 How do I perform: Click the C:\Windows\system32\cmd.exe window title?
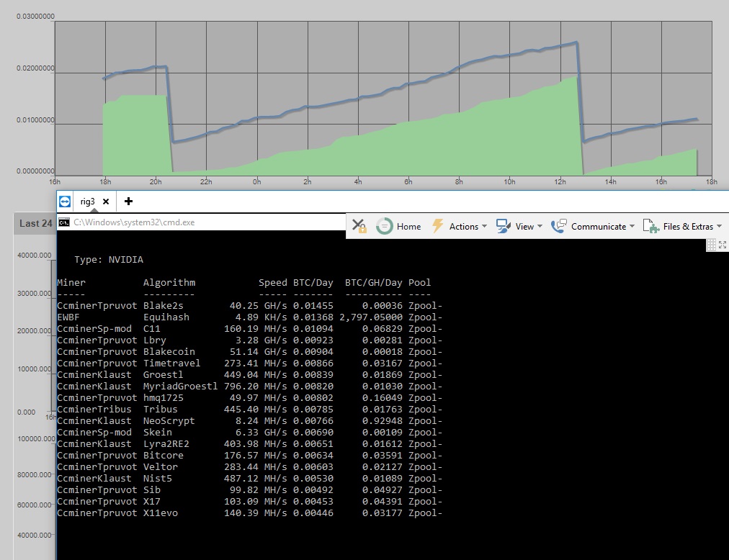click(134, 222)
